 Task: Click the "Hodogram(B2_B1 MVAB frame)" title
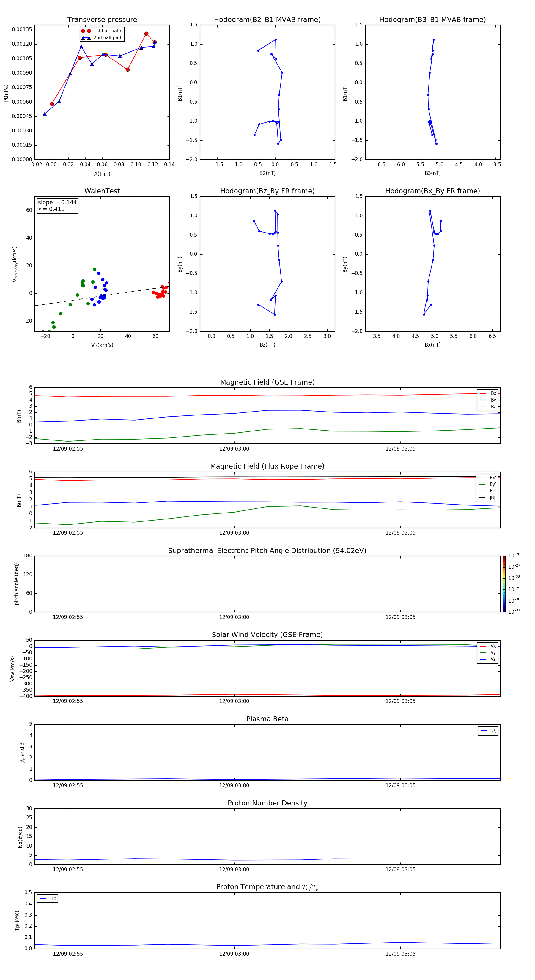[267, 20]
